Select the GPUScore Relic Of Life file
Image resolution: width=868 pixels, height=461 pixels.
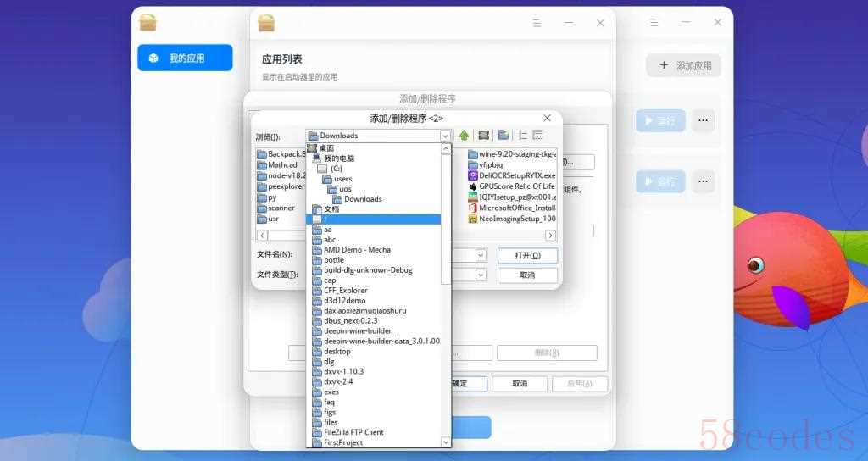coord(516,186)
